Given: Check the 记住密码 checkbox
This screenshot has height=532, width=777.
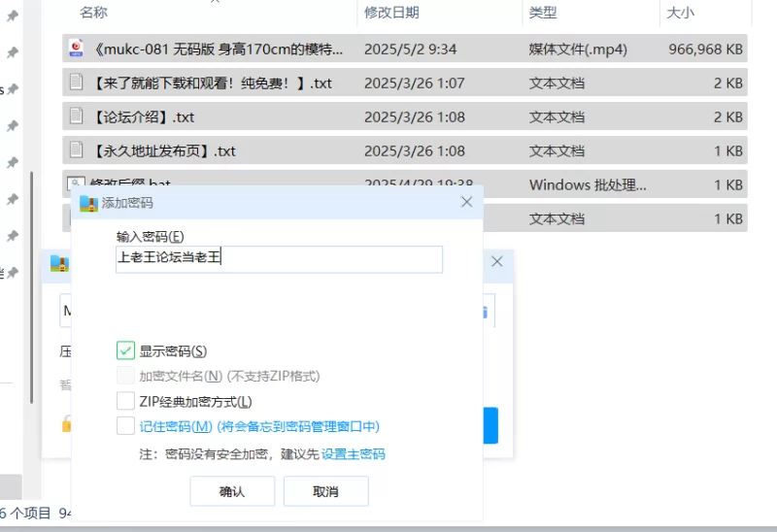Looking at the screenshot, I should (125, 426).
